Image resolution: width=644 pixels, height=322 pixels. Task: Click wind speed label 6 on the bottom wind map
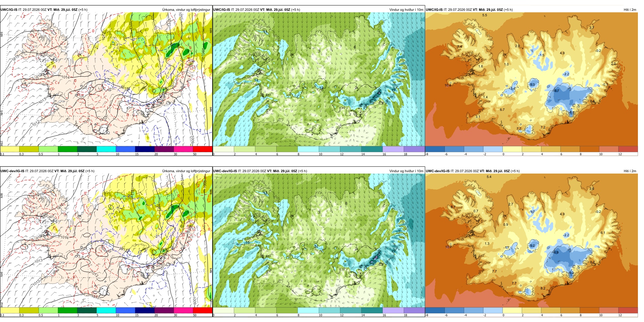point(346,204)
